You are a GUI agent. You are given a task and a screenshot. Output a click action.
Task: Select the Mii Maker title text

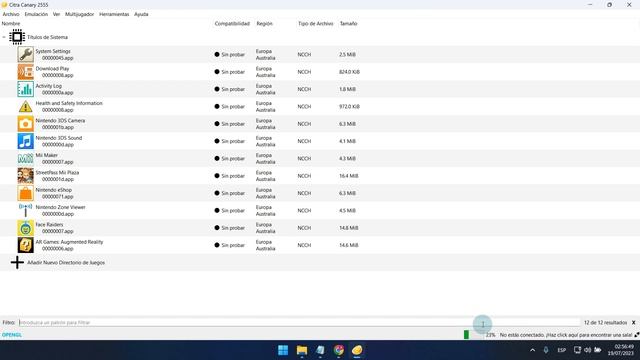pyautogui.click(x=47, y=155)
